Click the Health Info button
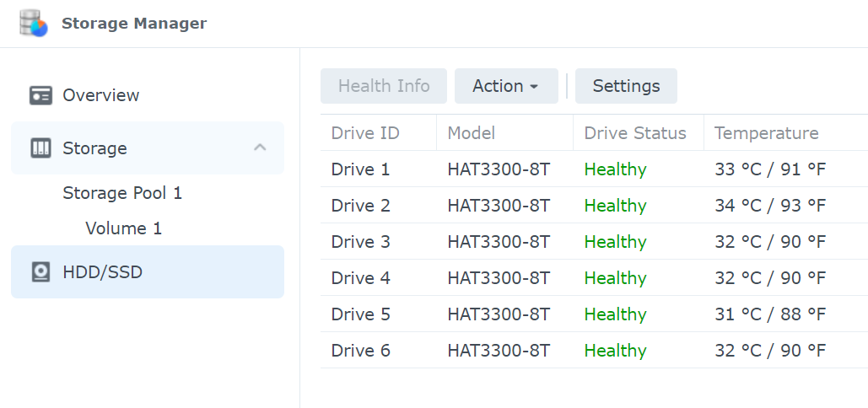 point(384,86)
